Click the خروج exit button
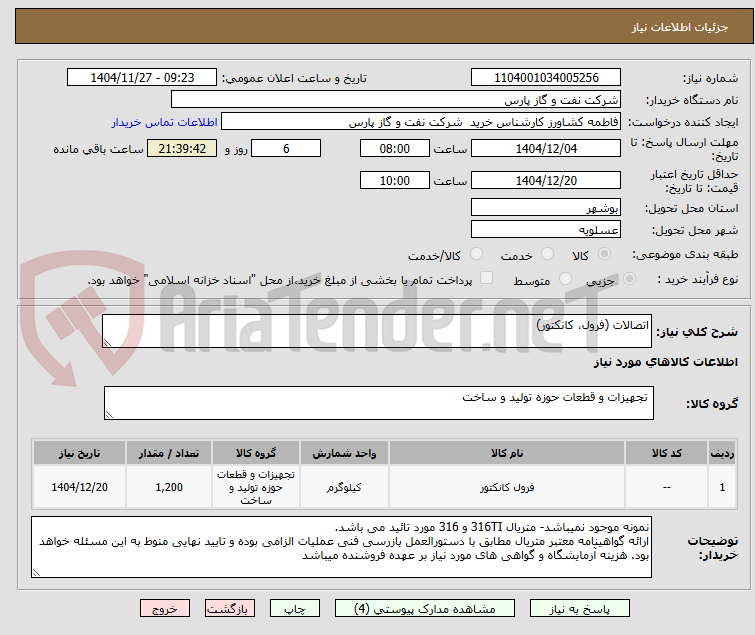Viewport: 755px width, 635px height. pos(165,609)
